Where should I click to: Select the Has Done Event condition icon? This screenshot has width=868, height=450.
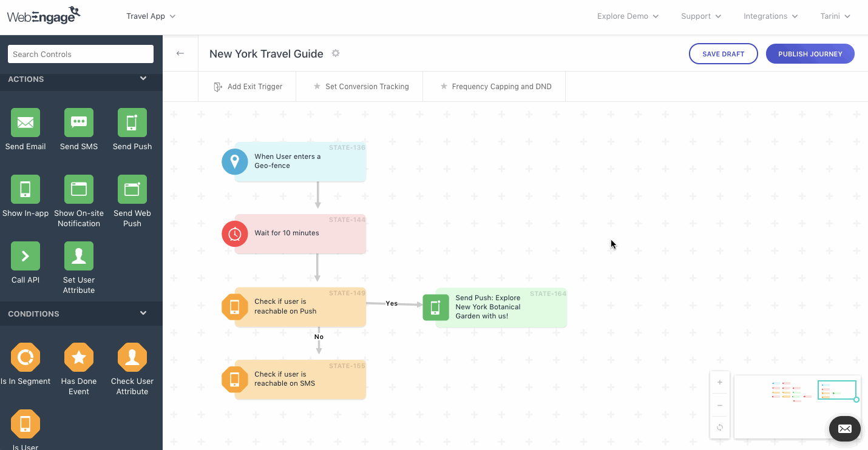(x=78, y=357)
